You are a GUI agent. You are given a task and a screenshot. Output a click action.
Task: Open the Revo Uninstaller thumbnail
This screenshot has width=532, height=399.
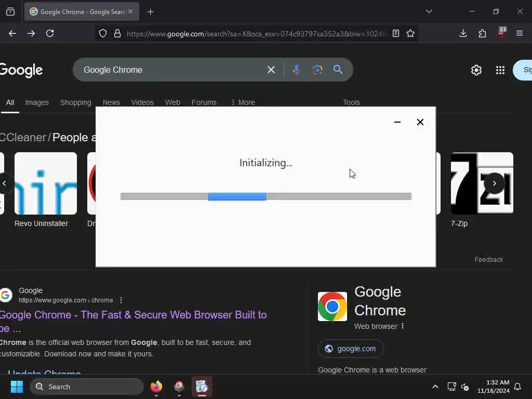point(46,183)
